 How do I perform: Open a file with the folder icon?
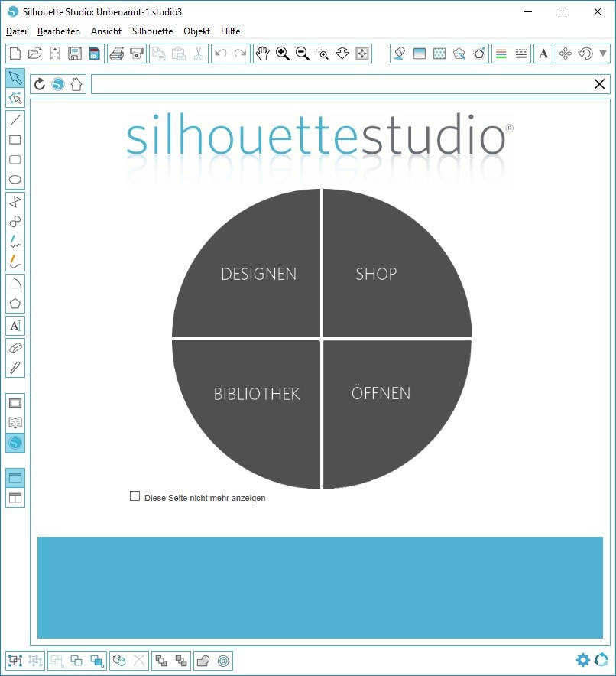(35, 54)
